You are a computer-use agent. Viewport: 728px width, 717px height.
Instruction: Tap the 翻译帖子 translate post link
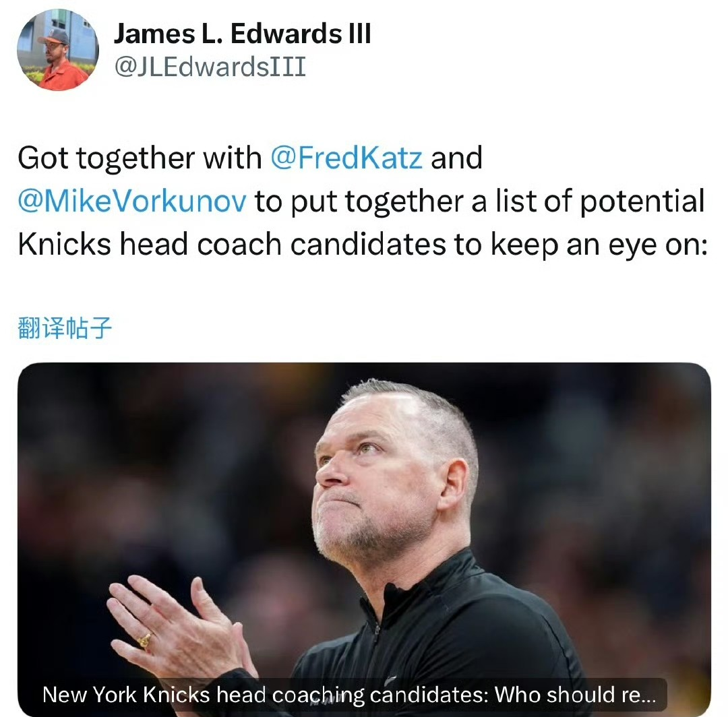pyautogui.click(x=65, y=328)
